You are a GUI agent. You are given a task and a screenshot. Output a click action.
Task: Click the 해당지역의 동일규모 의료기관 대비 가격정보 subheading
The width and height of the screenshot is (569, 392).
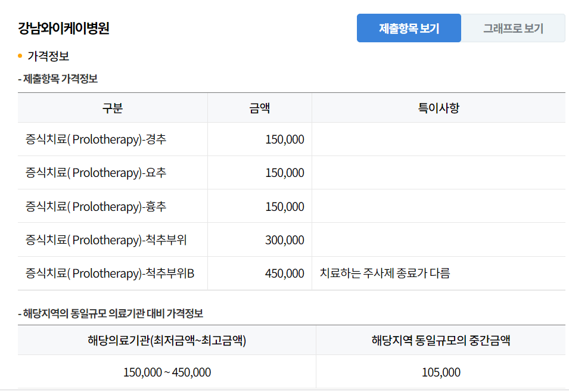(x=113, y=313)
